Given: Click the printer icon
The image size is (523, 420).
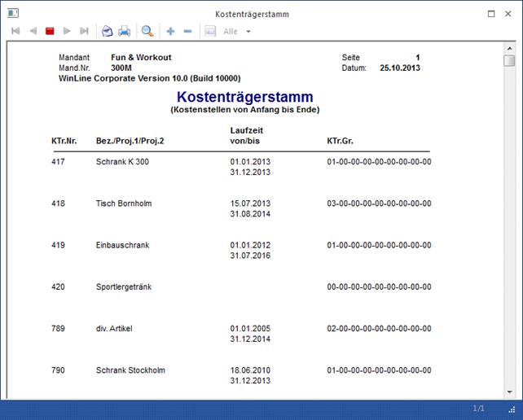Looking at the screenshot, I should [x=125, y=31].
